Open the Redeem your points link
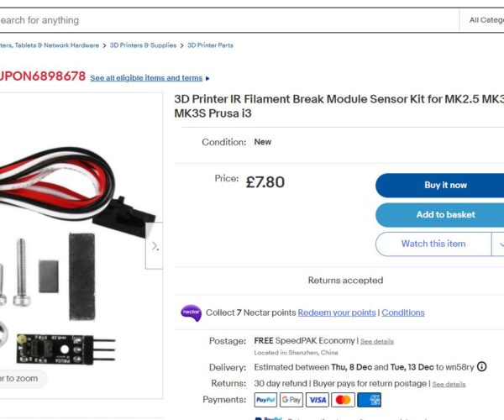504x420 pixels. coord(337,312)
